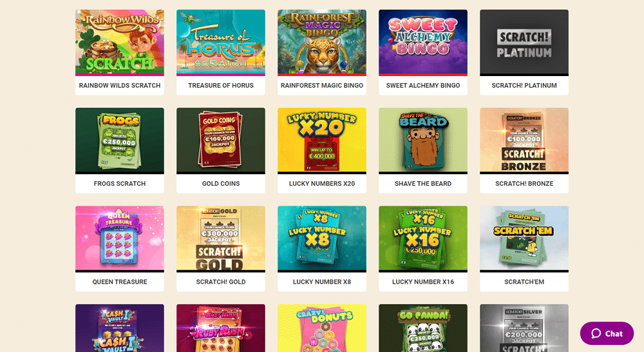Choose the Frogs Scratch game image

(120, 141)
